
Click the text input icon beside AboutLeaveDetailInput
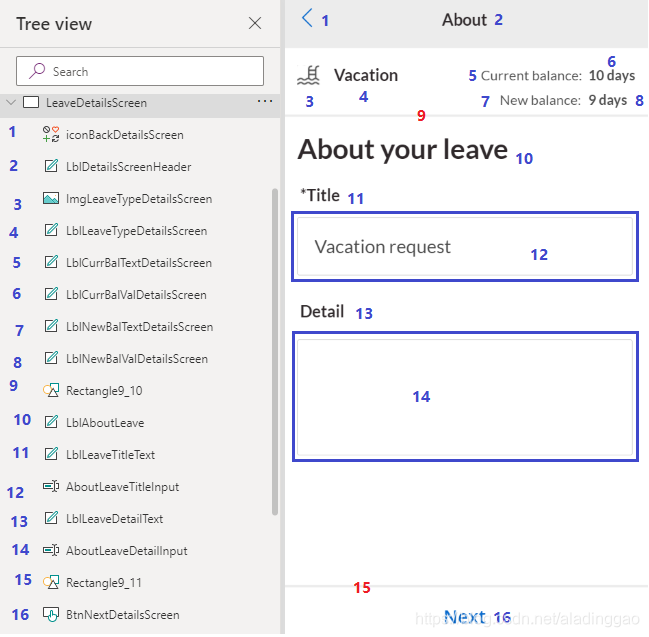51,550
